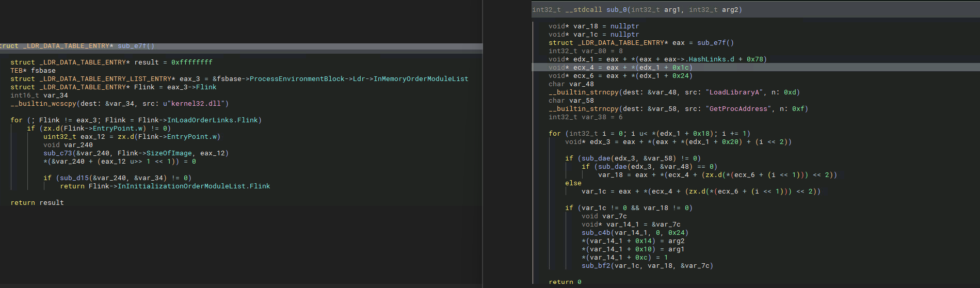Screen dimensions: 980x288
Task: Select the SizeOfImage field
Action: (x=169, y=153)
